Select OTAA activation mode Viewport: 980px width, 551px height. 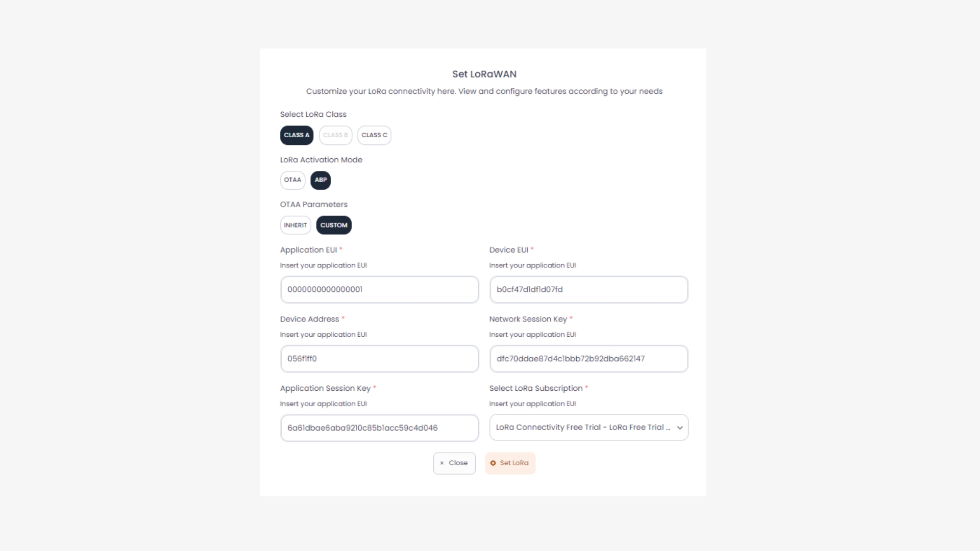(x=292, y=180)
